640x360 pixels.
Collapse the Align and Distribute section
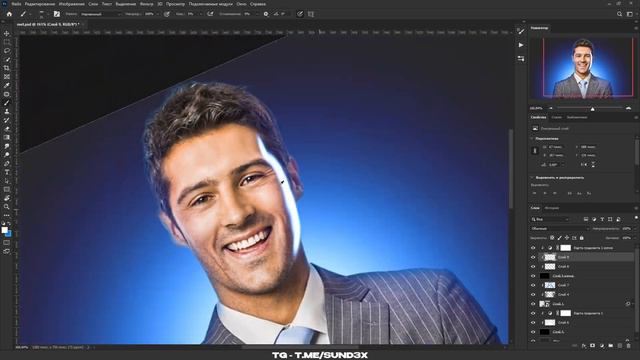[x=532, y=178]
